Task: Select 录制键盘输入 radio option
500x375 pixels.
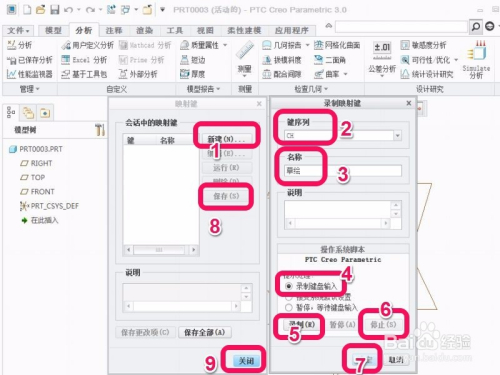Action: [289, 286]
